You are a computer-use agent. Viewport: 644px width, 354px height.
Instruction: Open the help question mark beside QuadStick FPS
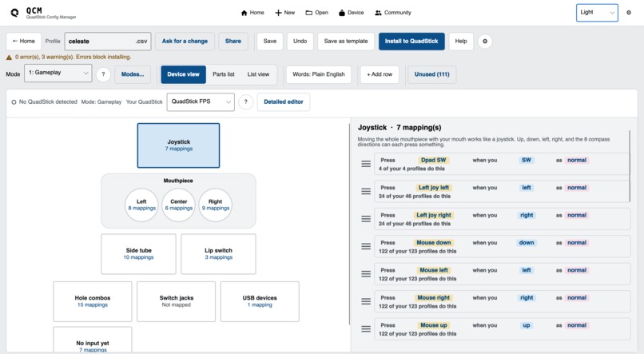tap(245, 101)
